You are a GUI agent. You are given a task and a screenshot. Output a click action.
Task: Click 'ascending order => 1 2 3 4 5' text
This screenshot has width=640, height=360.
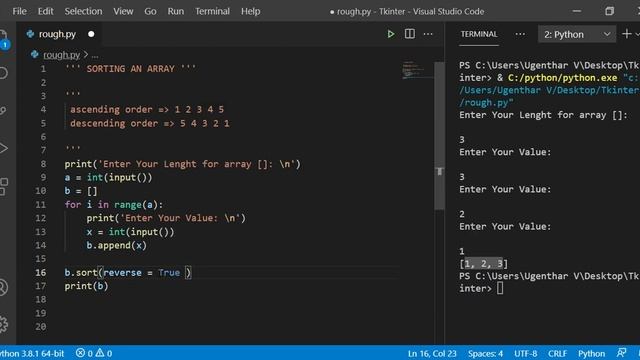coord(147,109)
